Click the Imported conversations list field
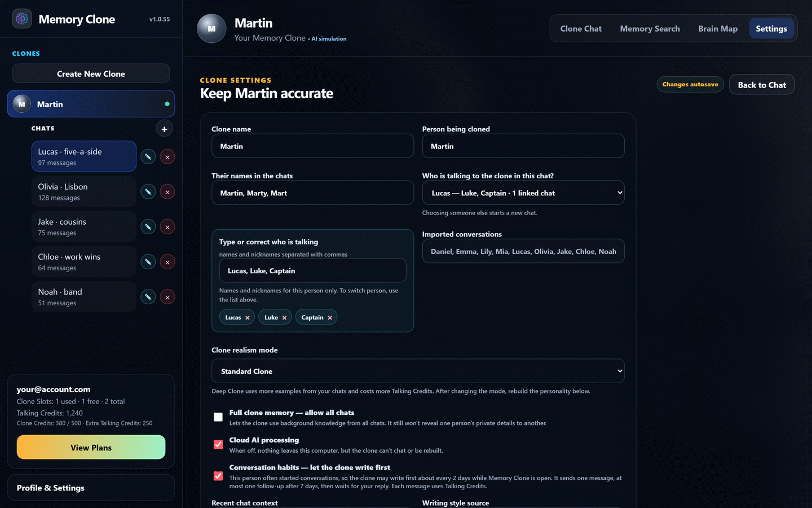812x508 pixels. tap(523, 251)
